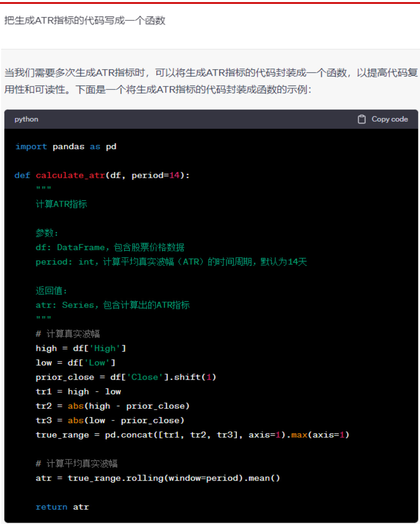Click the python language label
The width and height of the screenshot is (420, 524).
point(26,119)
